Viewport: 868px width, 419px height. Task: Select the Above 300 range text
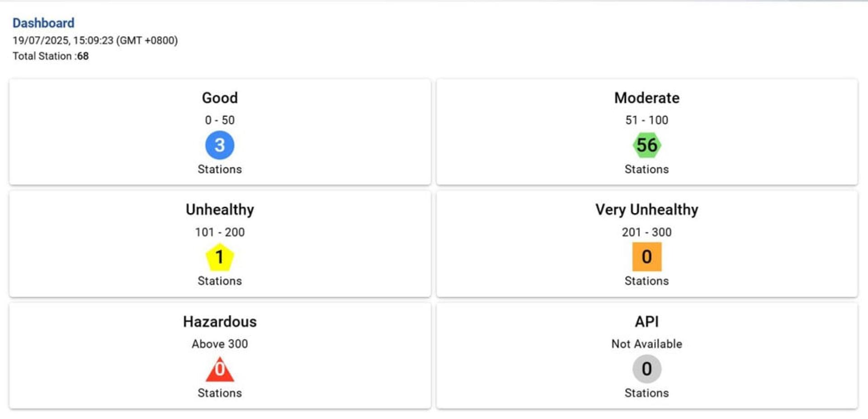(x=220, y=344)
